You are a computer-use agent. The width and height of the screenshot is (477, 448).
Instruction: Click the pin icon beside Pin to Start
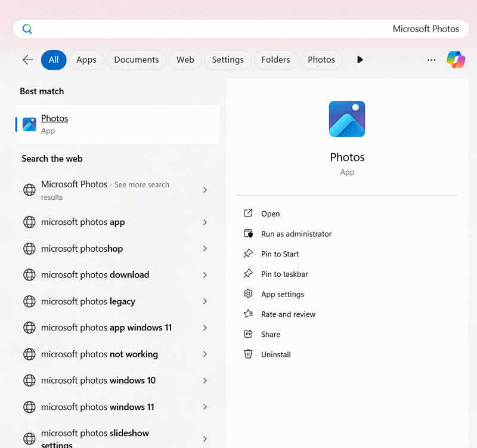point(248,254)
